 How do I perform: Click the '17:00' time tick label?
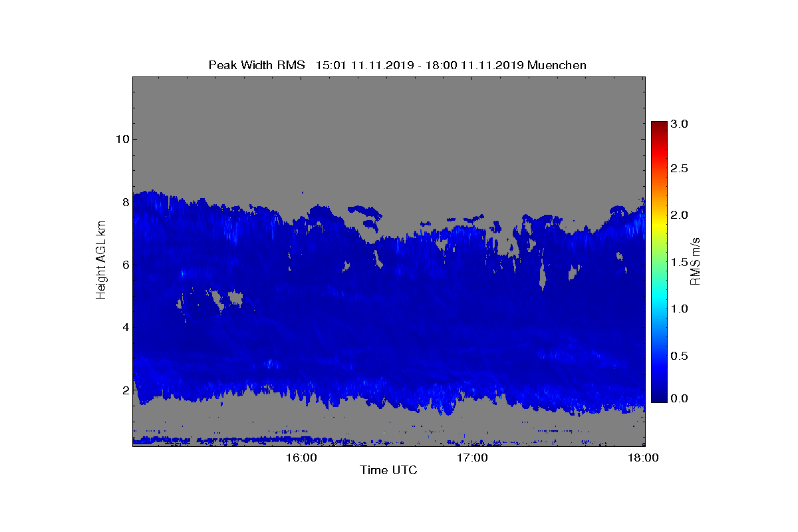(473, 458)
